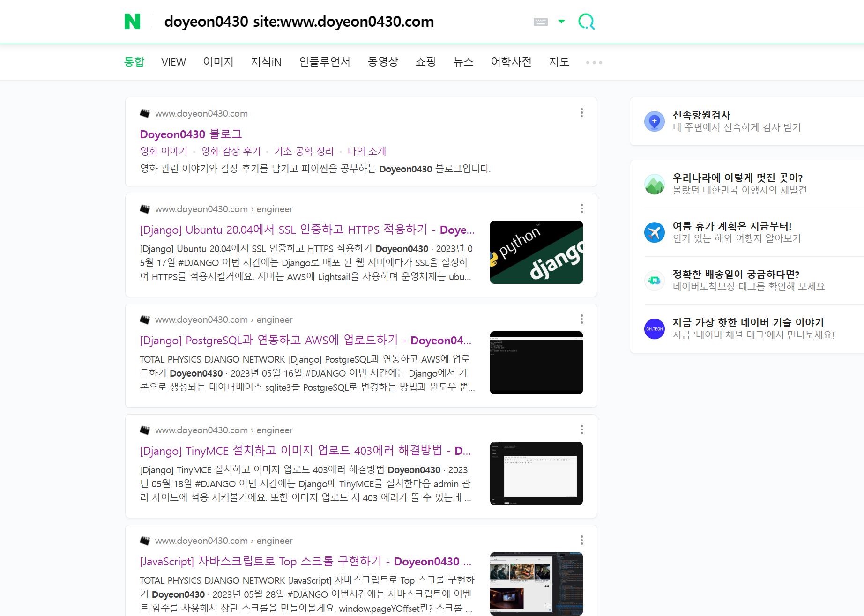864x616 pixels.
Task: Open the 인플루언서 tab
Action: pyautogui.click(x=325, y=62)
